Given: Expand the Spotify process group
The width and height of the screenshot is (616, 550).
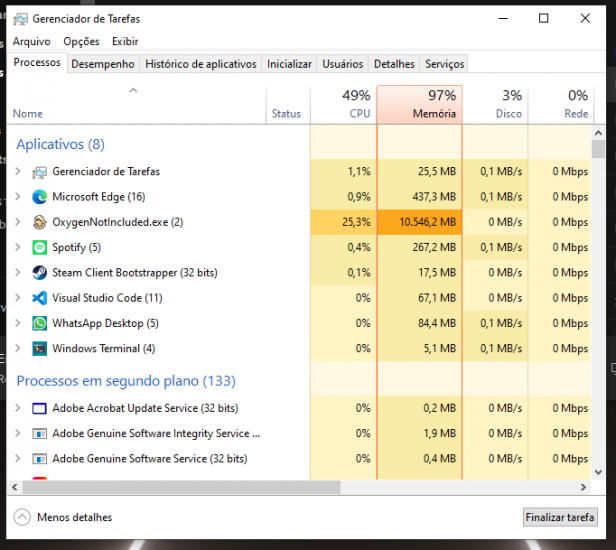Looking at the screenshot, I should [x=18, y=247].
